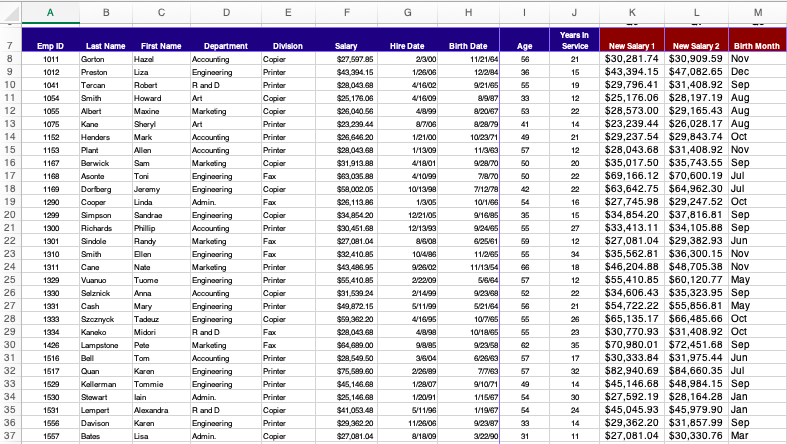Select department cell Admin. in row 19
Screen dimensions: 787x444
[226, 202]
